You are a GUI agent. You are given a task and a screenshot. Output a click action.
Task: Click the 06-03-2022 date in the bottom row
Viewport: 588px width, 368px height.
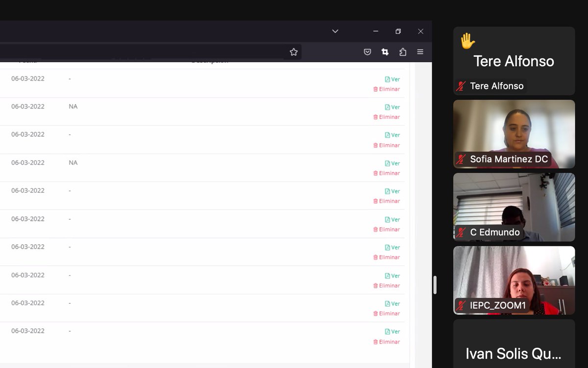click(x=28, y=331)
